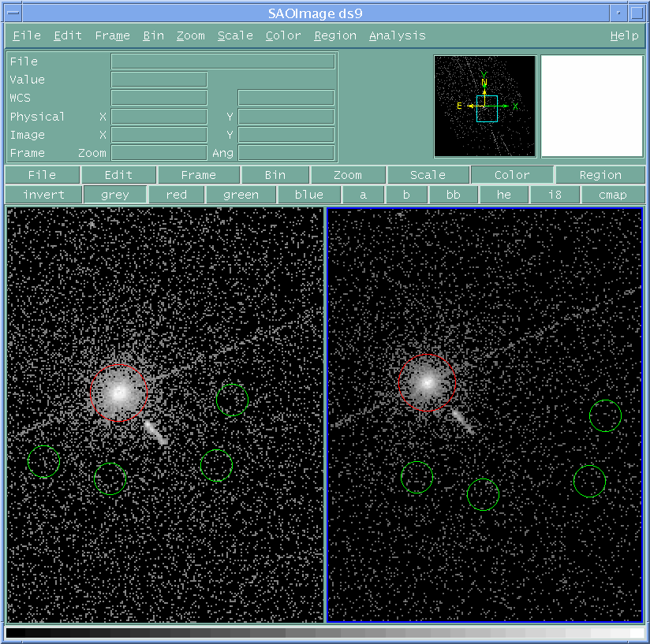Open the Zoom menu

[x=190, y=35]
